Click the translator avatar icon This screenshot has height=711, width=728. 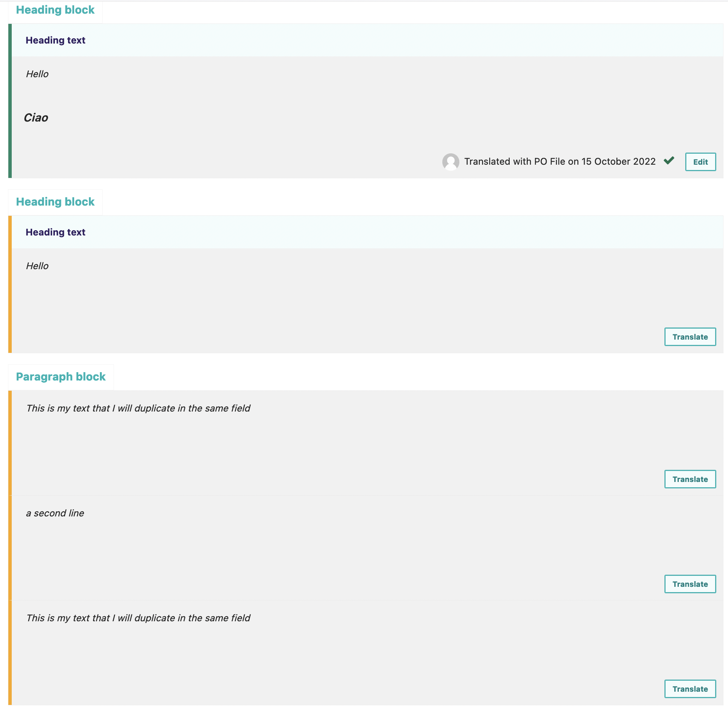[450, 162]
